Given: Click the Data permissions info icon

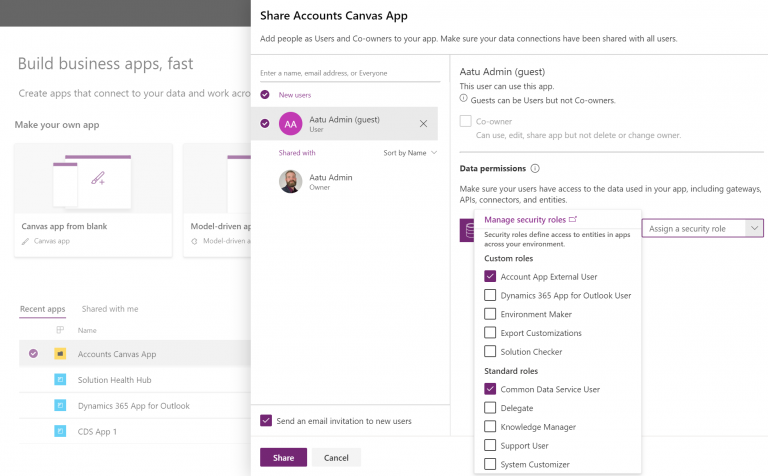Looking at the screenshot, I should (535, 168).
